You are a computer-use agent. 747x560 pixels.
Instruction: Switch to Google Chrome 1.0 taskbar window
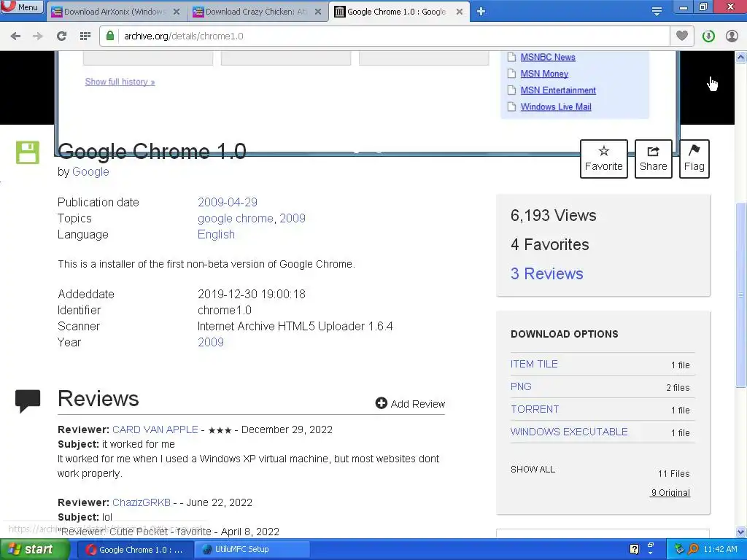point(135,550)
